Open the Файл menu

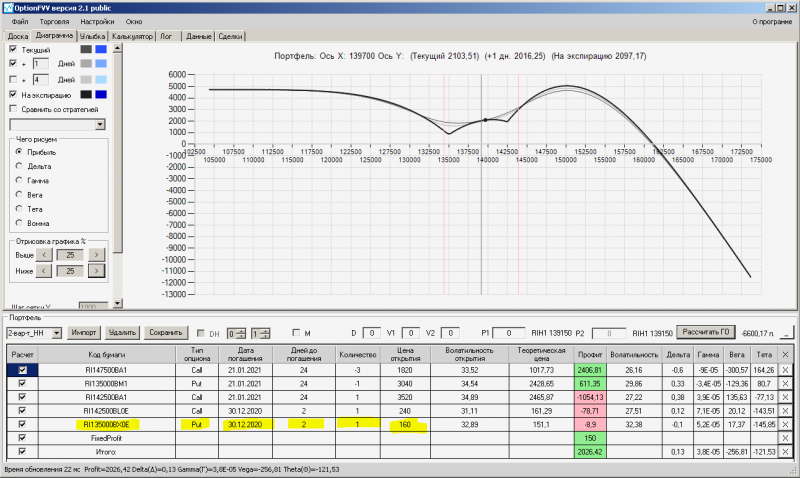pos(20,22)
